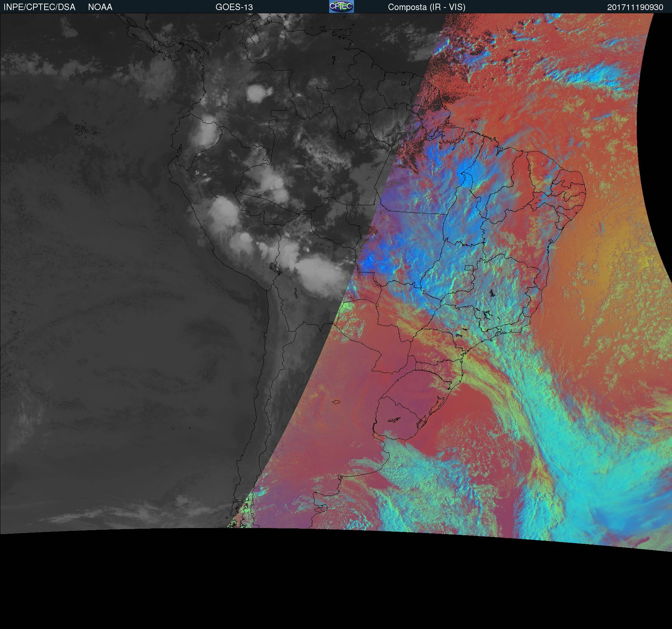Screen dimensions: 672x629
Task: Select the GOES-13 satellite label
Action: [234, 7]
